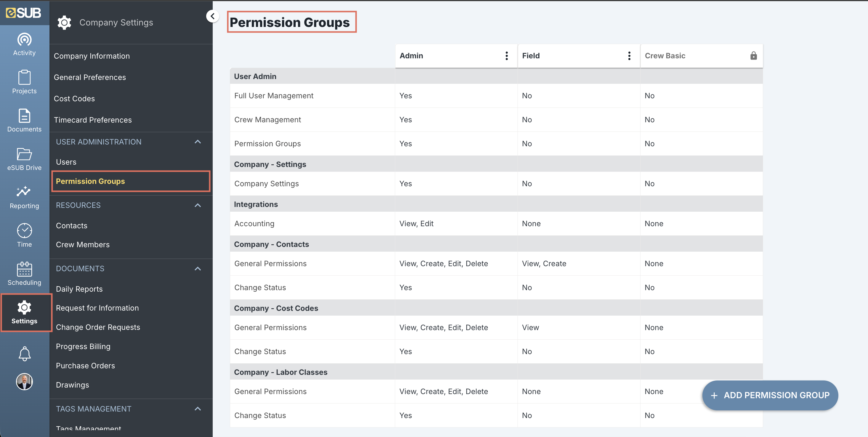Image resolution: width=868 pixels, height=437 pixels.
Task: Open Timecard Preferences
Action: click(93, 120)
